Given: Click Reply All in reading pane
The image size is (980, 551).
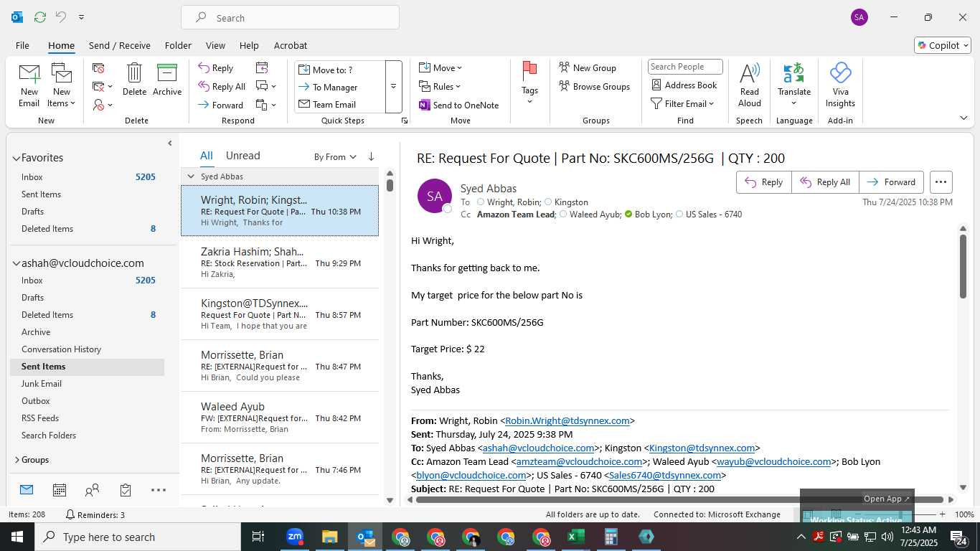Looking at the screenshot, I should coord(825,182).
